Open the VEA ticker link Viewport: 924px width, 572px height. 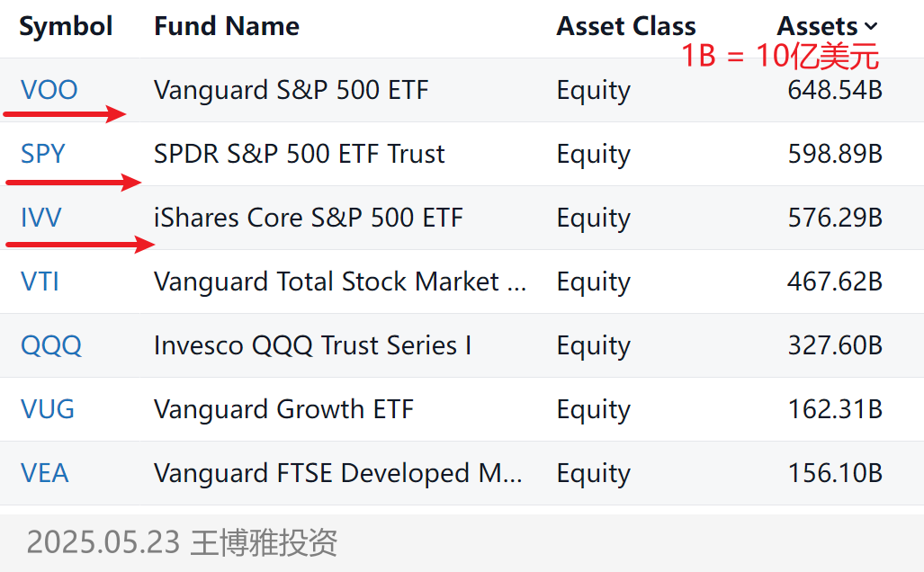coord(45,473)
